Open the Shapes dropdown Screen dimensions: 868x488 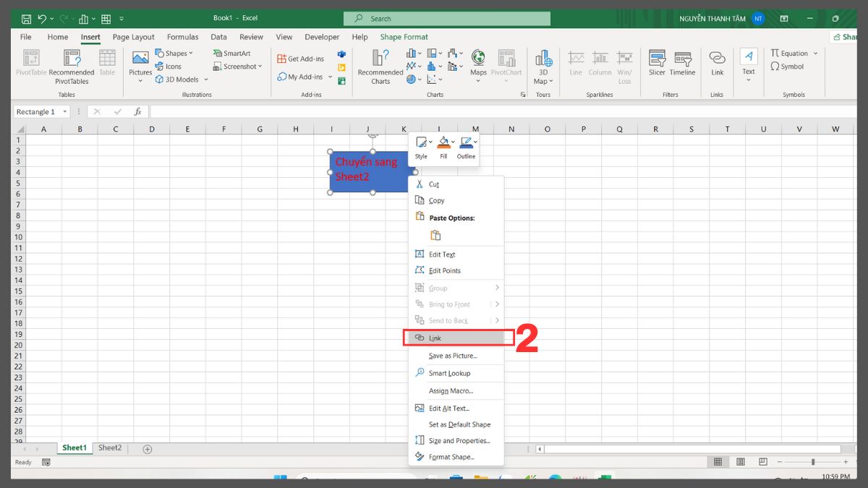175,53
